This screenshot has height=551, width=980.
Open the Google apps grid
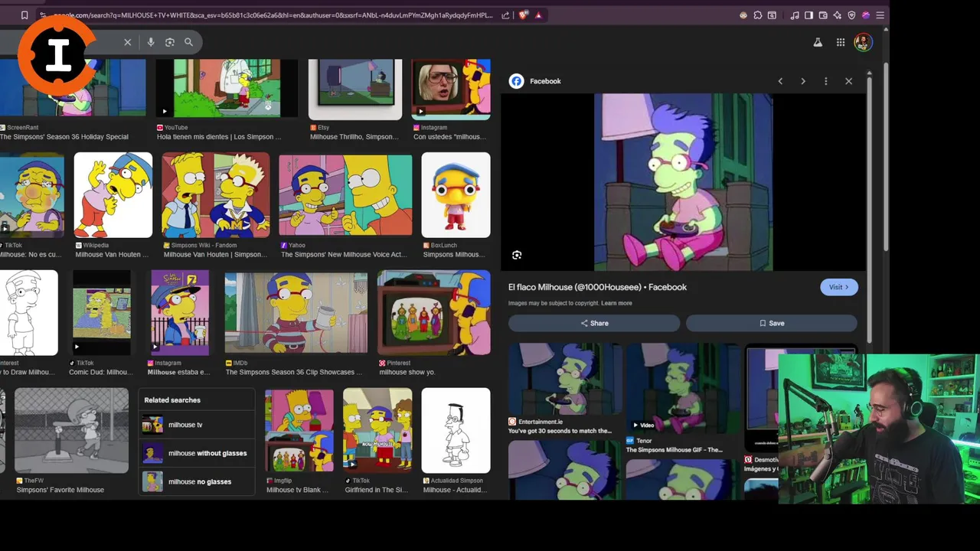841,43
